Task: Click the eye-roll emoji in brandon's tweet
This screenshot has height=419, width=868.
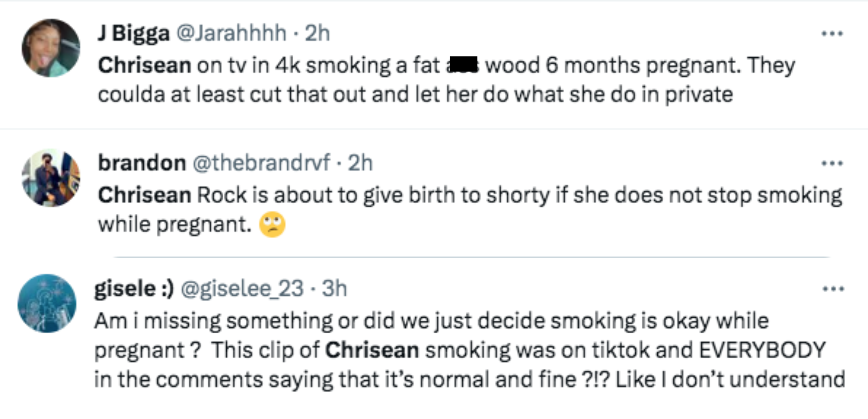Action: 272,224
